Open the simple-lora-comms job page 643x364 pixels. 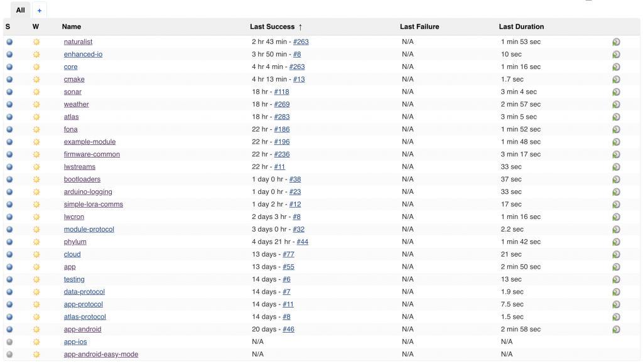coord(94,205)
